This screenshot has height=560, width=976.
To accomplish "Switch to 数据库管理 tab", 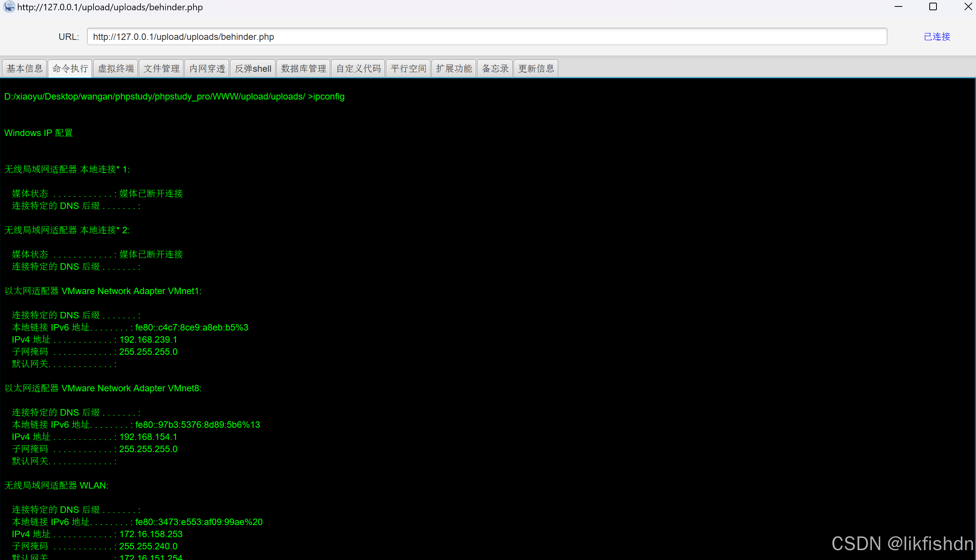I will pos(303,68).
